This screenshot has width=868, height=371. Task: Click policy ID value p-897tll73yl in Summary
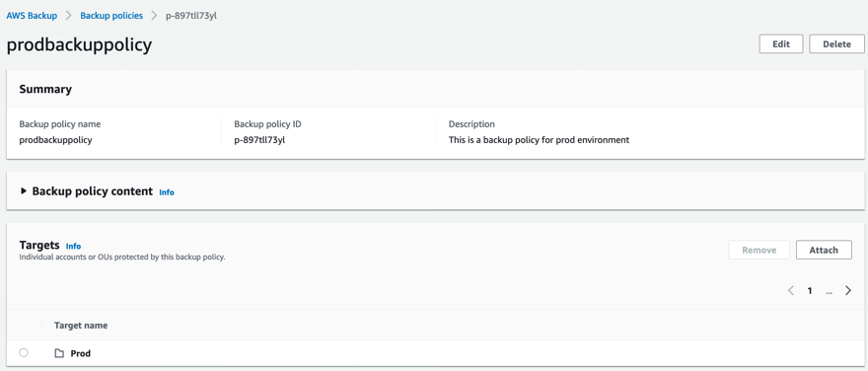[x=259, y=140]
